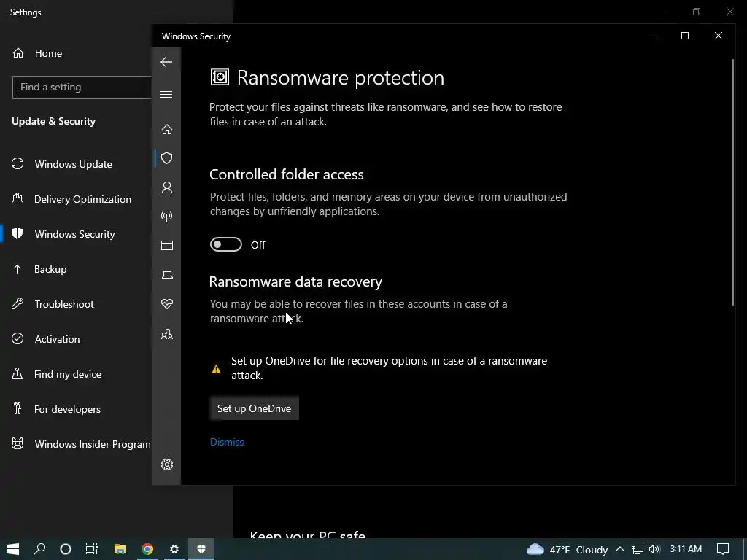Click the Windows Security scrollbar thumb
Viewport: 747px width, 560px height.
[733, 182]
